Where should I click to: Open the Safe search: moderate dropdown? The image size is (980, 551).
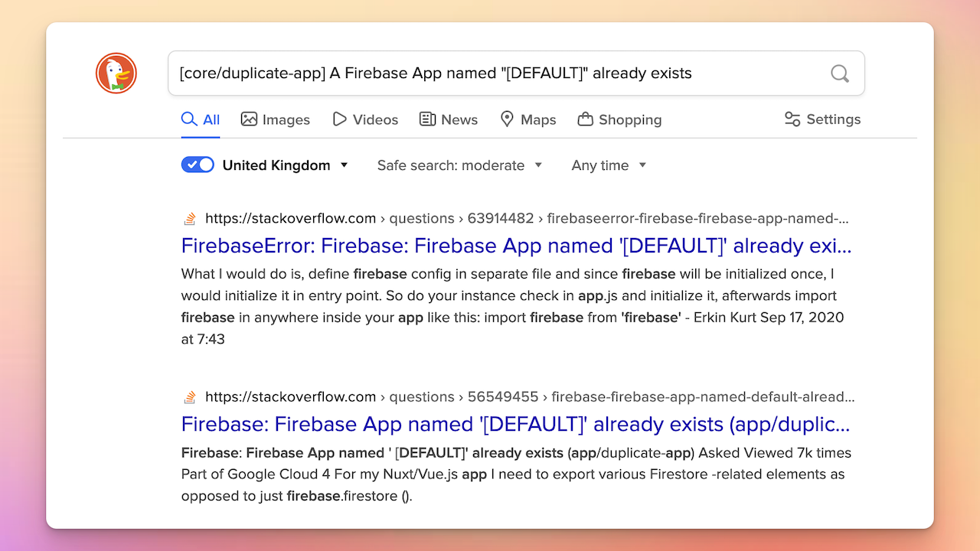tap(459, 165)
